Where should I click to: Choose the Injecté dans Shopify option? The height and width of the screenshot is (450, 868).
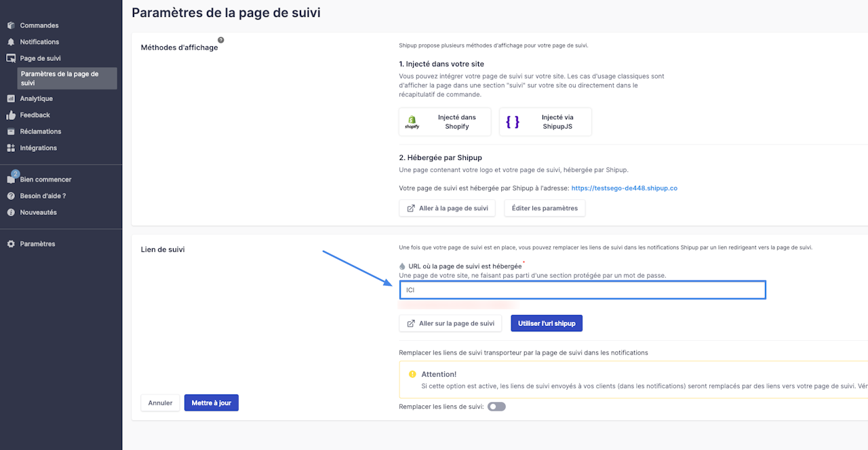(446, 122)
